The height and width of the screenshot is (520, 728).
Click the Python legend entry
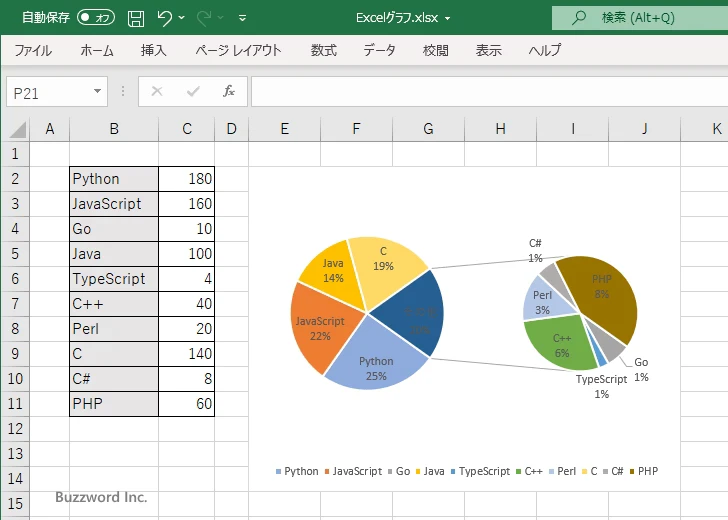coord(297,471)
